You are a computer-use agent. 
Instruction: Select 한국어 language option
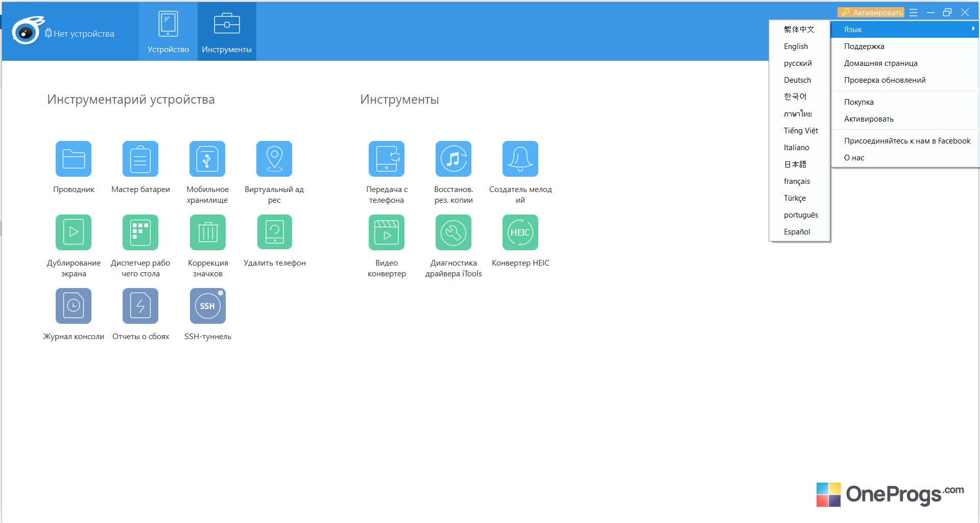click(x=800, y=97)
